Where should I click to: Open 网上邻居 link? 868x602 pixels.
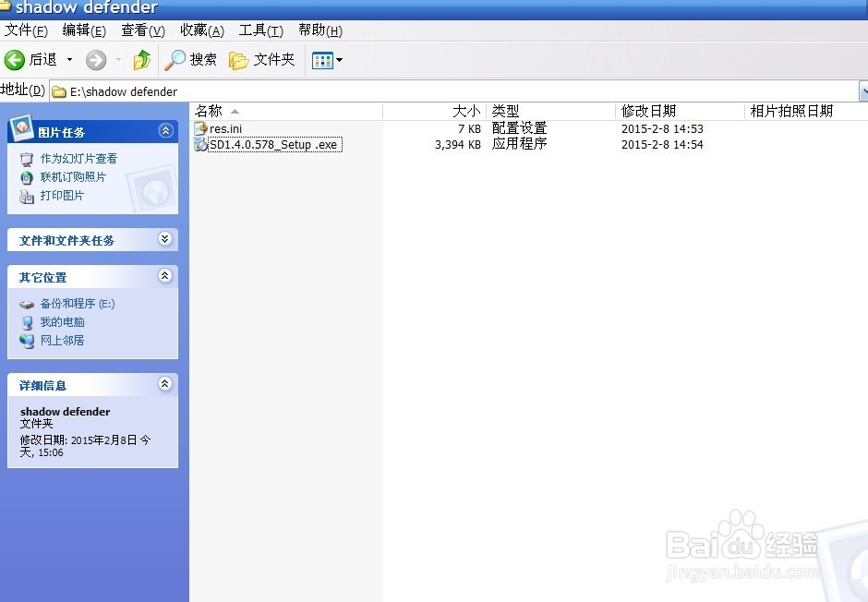62,341
